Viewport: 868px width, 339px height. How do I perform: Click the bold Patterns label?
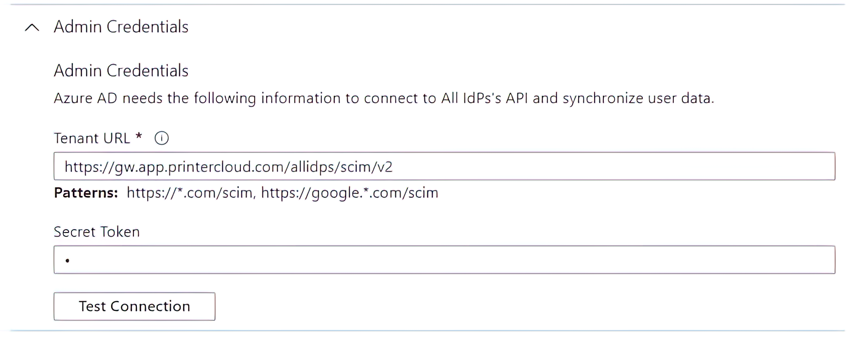(86, 193)
